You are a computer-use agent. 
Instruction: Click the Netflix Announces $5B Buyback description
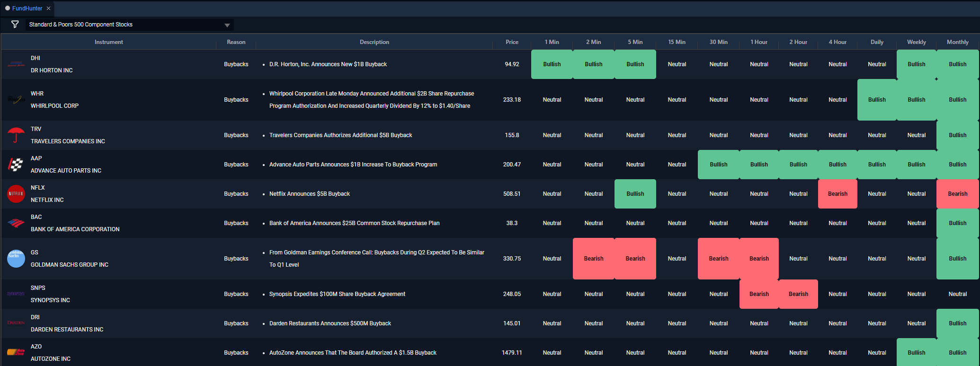(x=309, y=194)
